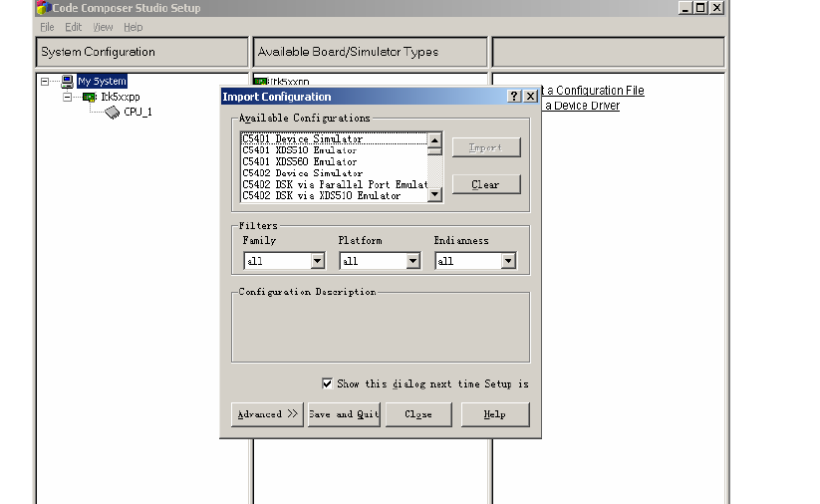Open the Family filter dropdown
Screen dimensions: 820x504
click(x=317, y=261)
